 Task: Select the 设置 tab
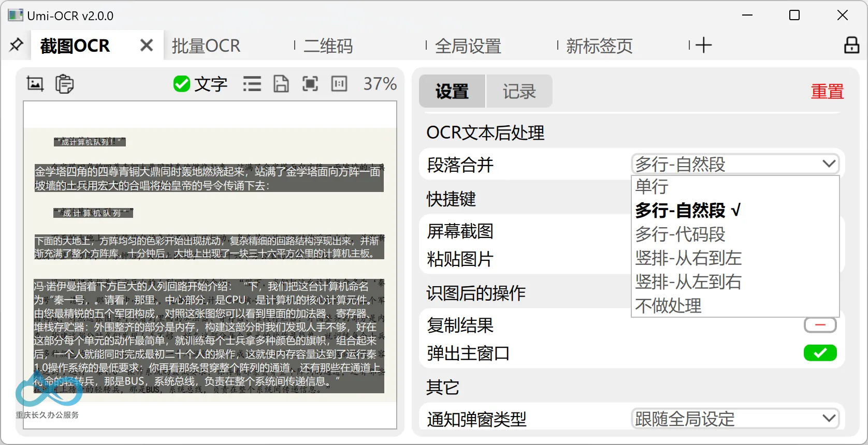click(x=452, y=92)
